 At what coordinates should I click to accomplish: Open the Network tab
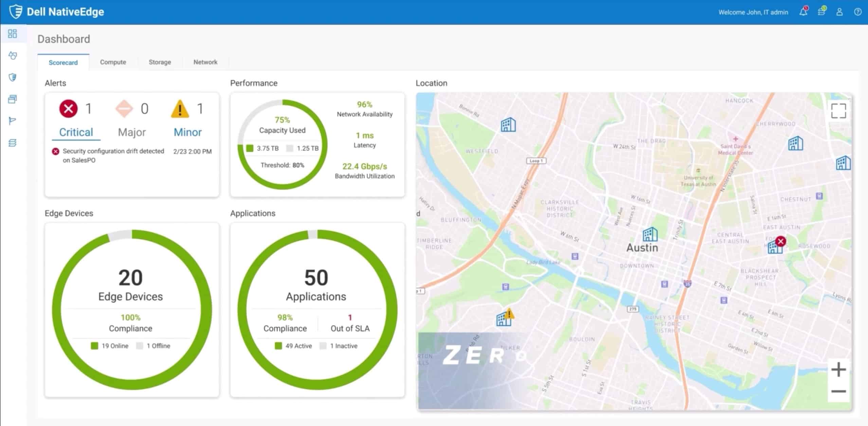click(205, 62)
